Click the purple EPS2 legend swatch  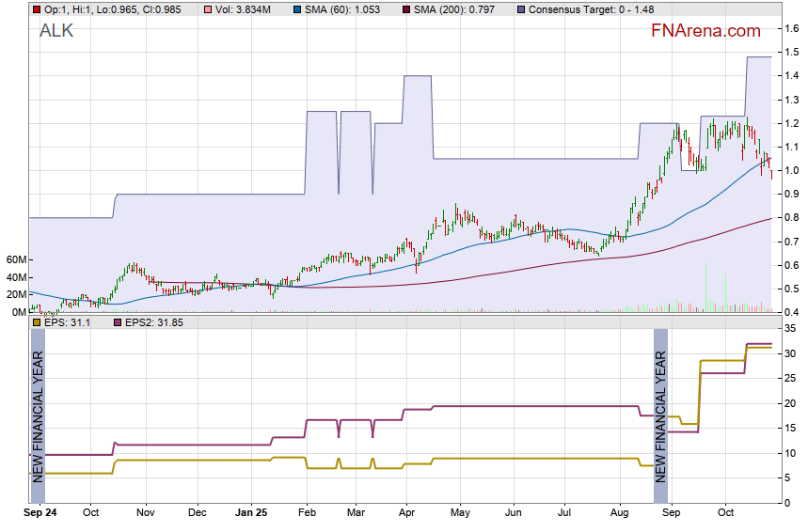tap(119, 322)
